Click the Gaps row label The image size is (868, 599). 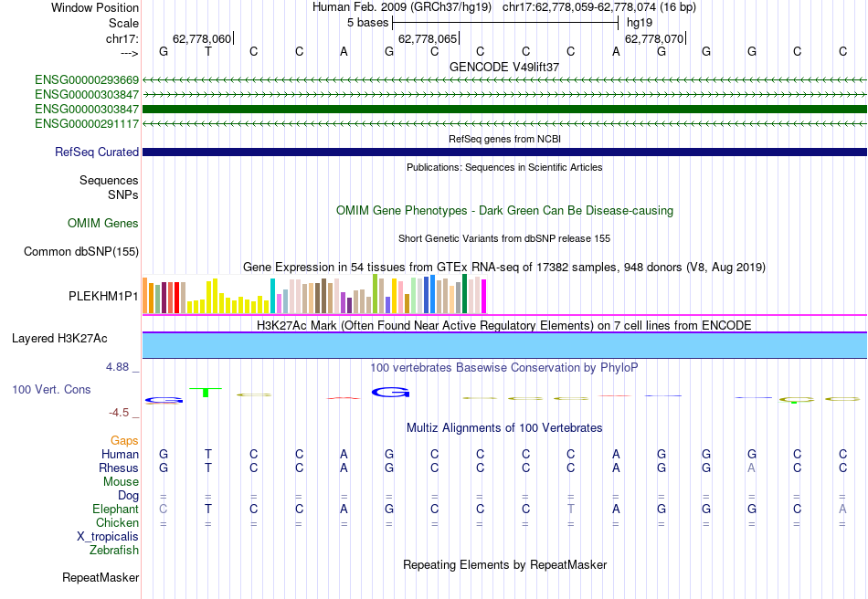click(124, 441)
